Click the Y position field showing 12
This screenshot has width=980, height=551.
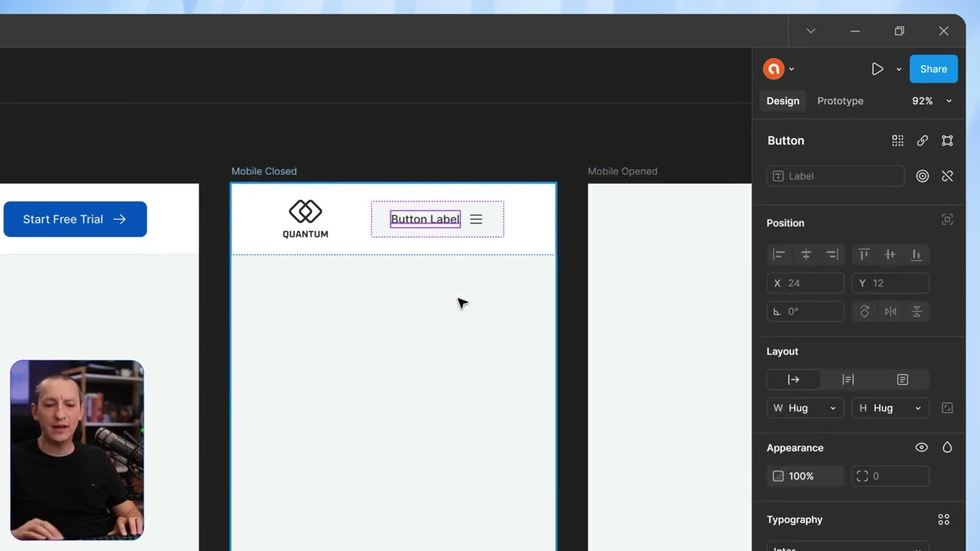click(x=890, y=283)
